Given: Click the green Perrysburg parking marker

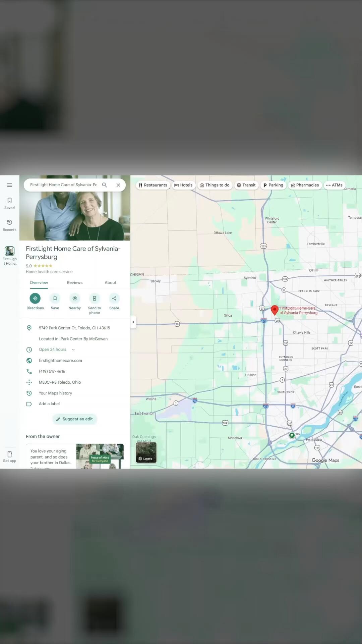Looking at the screenshot, I should (x=292, y=435).
